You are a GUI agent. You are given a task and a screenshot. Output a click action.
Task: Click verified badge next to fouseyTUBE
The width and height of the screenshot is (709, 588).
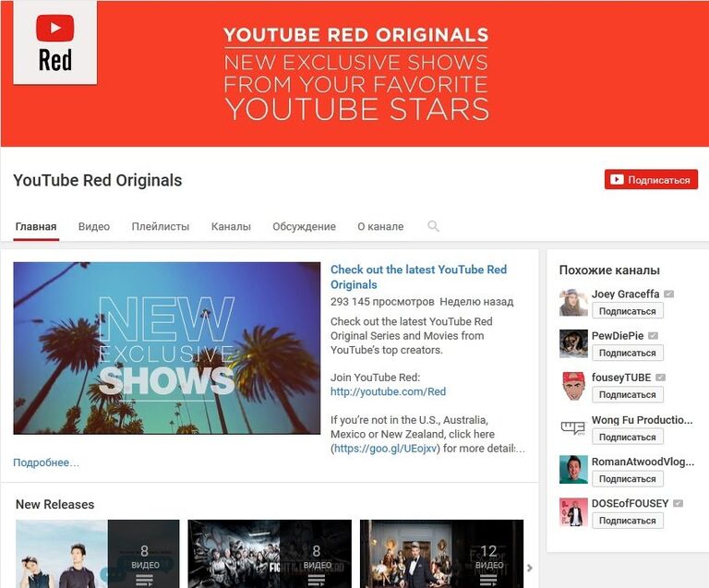point(660,378)
